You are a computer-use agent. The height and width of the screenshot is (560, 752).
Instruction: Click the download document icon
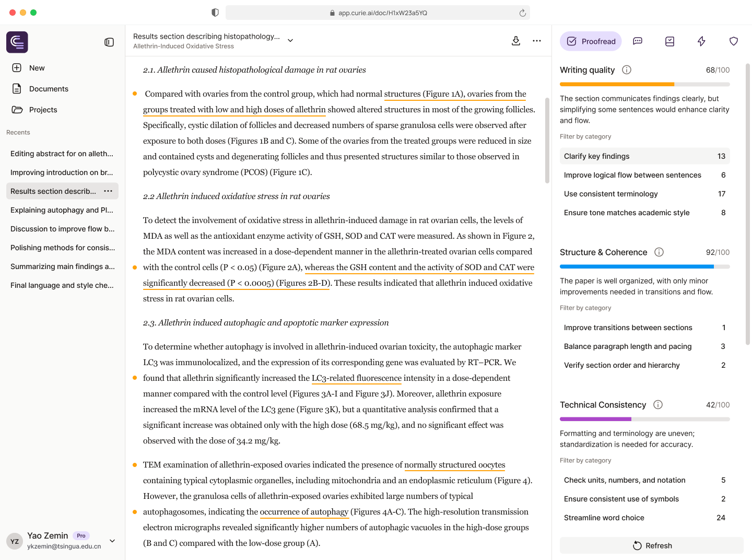515,41
